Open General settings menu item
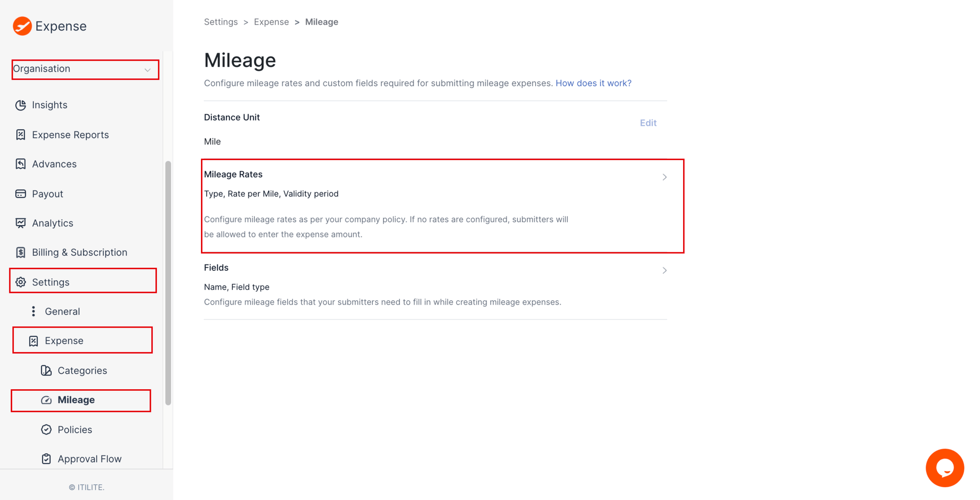 click(62, 311)
